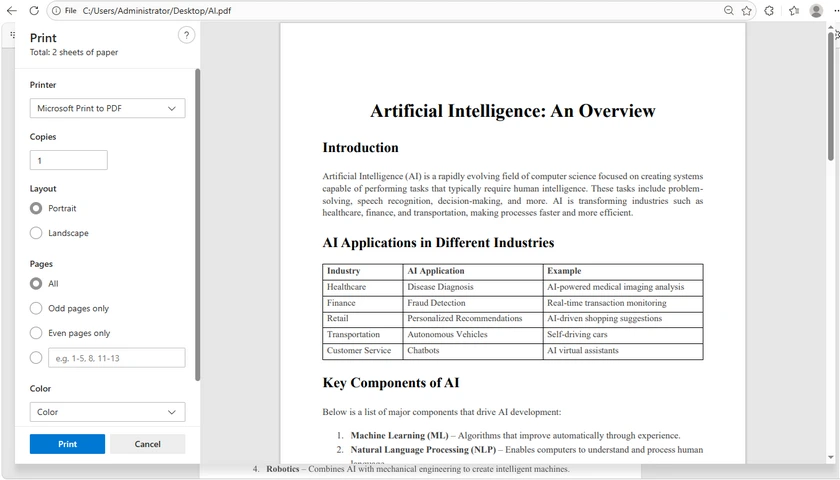840x480 pixels.
Task: Click the 'Self-driving cars' table cell
Action: coord(623,335)
